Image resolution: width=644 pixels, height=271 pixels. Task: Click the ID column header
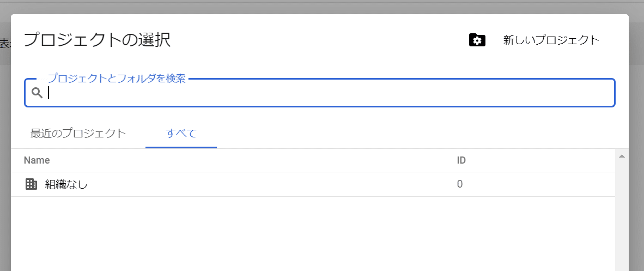coord(461,160)
